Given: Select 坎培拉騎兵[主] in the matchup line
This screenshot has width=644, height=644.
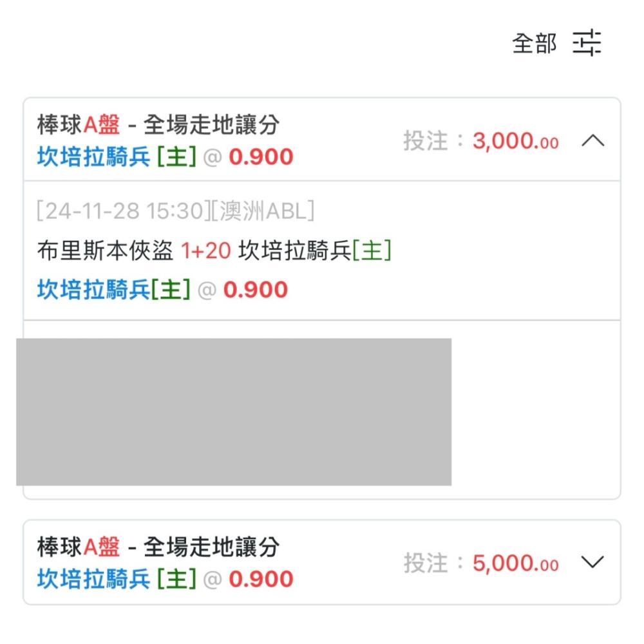Looking at the screenshot, I should [315, 251].
